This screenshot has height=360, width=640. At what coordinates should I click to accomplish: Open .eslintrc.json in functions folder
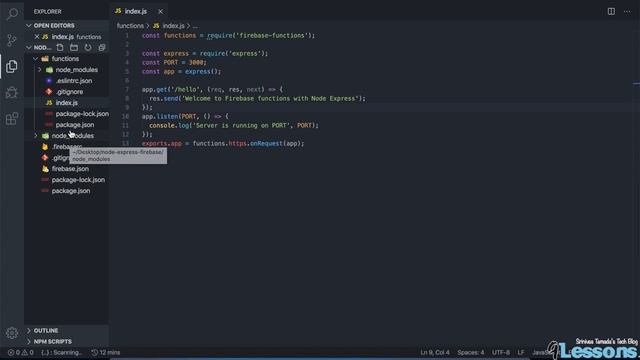[x=73, y=81]
